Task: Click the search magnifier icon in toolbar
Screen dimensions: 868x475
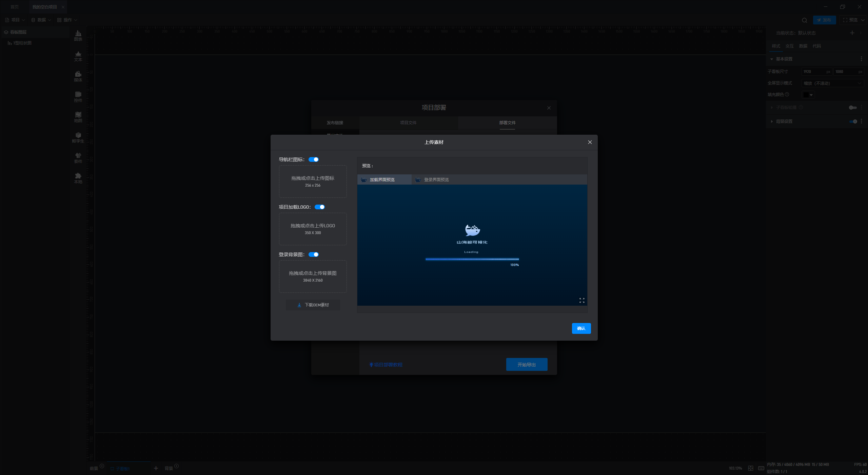Action: click(804, 20)
